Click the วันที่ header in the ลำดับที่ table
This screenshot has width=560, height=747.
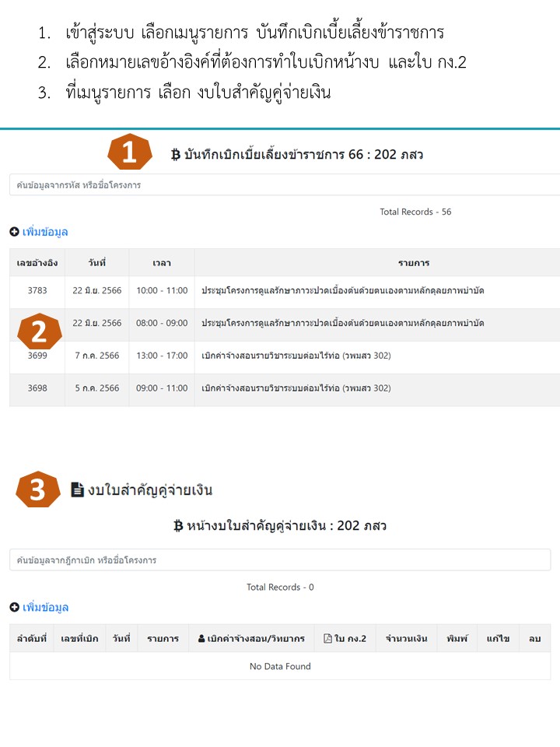pyautogui.click(x=121, y=638)
